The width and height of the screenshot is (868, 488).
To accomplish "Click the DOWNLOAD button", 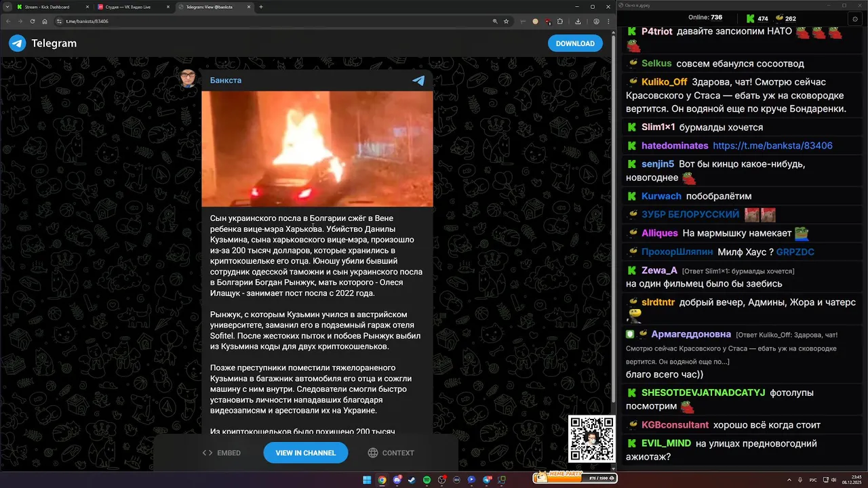I will 575,43.
